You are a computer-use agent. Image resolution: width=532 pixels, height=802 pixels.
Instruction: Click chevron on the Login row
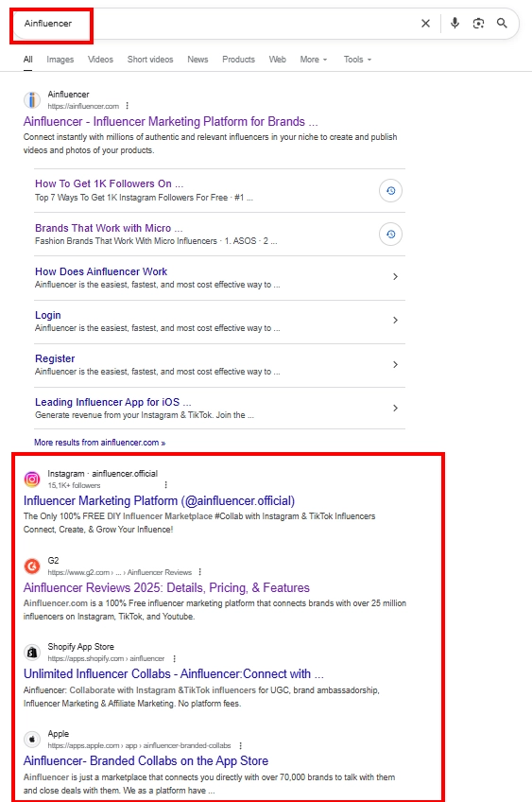[395, 321]
